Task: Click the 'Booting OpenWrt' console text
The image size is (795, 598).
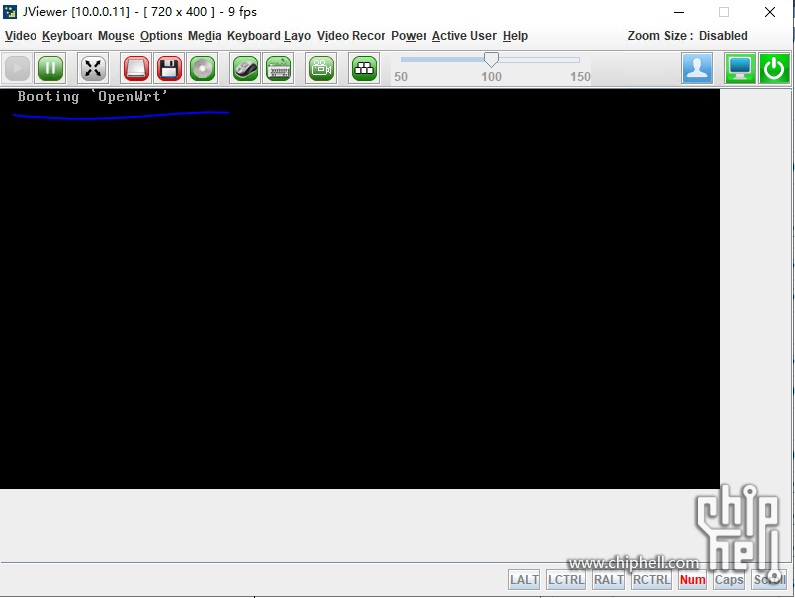Action: click(x=92, y=96)
